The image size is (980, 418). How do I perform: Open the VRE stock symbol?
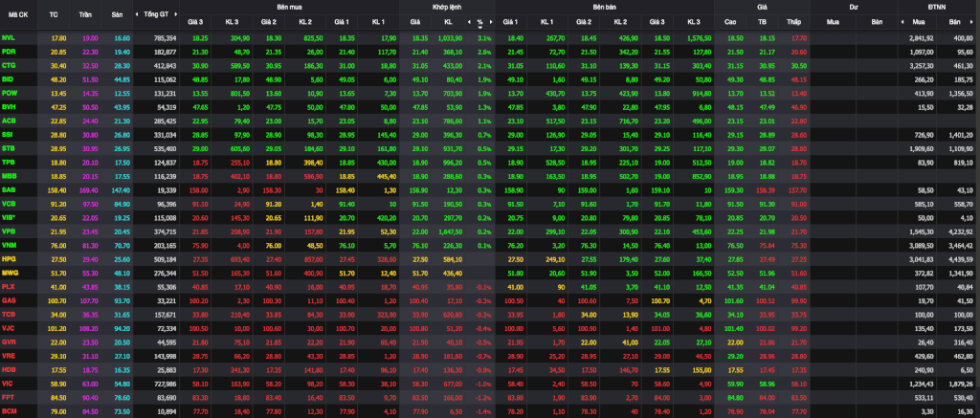point(9,355)
